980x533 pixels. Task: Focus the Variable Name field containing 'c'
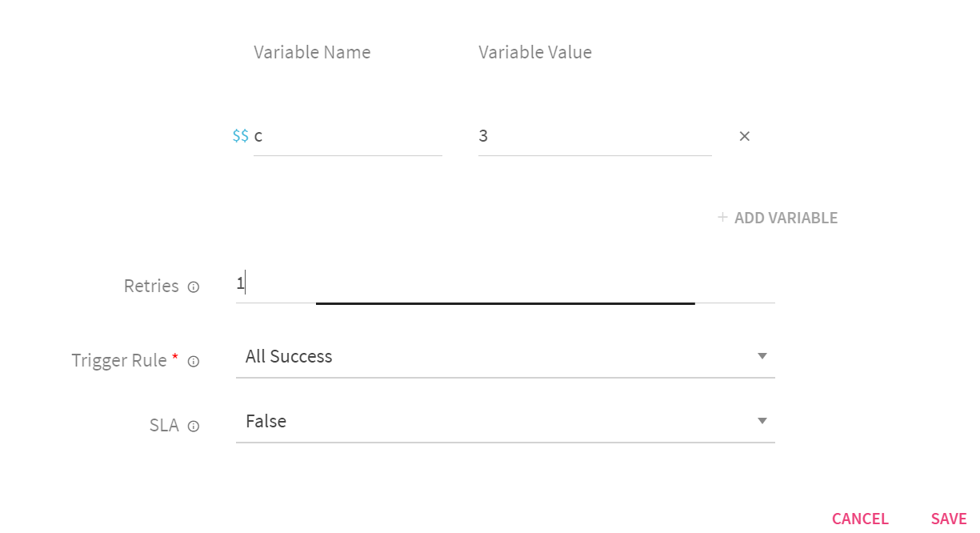pos(348,137)
